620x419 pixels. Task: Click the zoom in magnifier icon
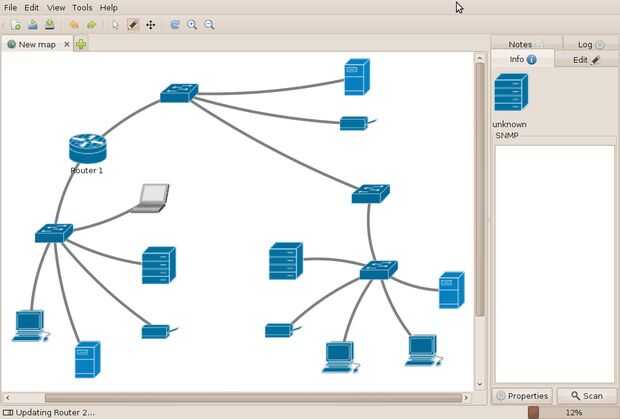[x=192, y=25]
